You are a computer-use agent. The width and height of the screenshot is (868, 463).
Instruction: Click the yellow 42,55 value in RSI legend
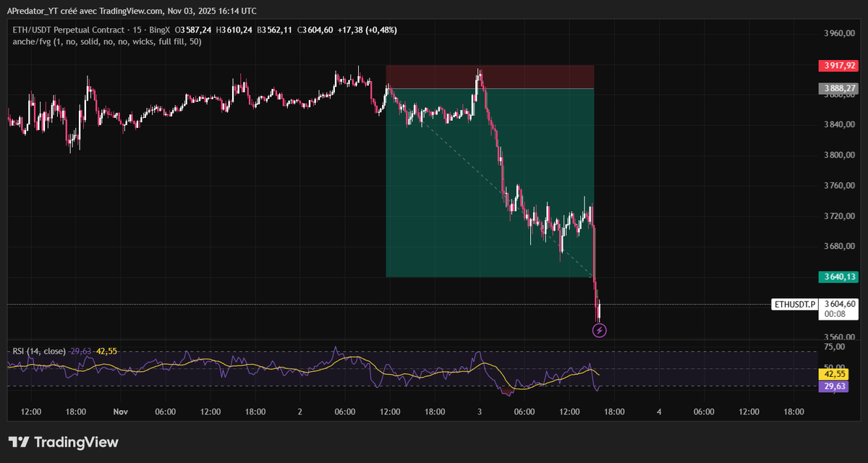(x=107, y=351)
